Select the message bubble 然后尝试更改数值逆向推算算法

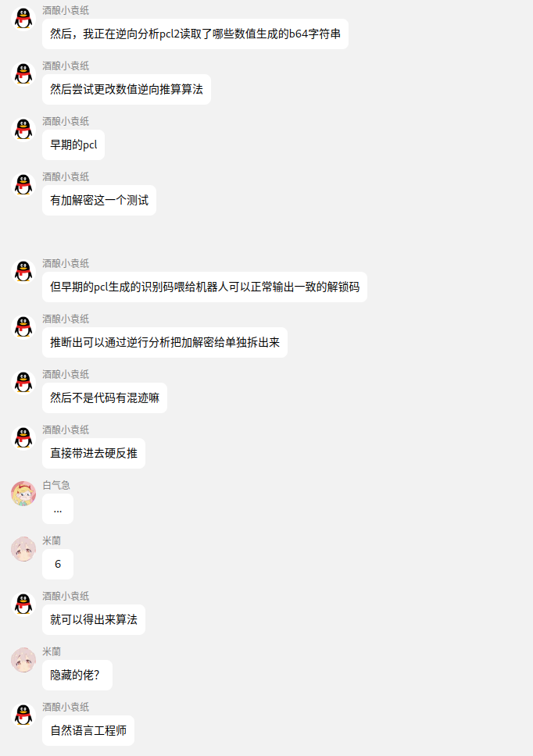[x=127, y=89]
